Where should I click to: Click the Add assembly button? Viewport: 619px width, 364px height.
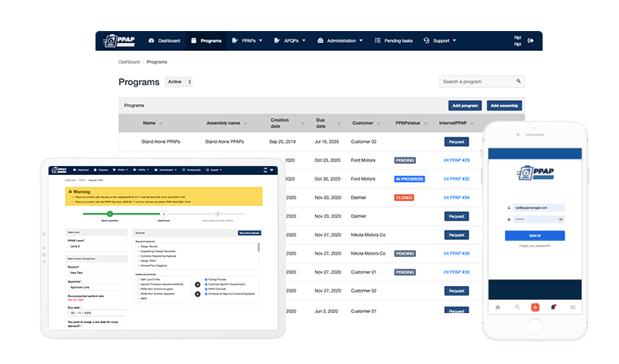[x=504, y=106]
